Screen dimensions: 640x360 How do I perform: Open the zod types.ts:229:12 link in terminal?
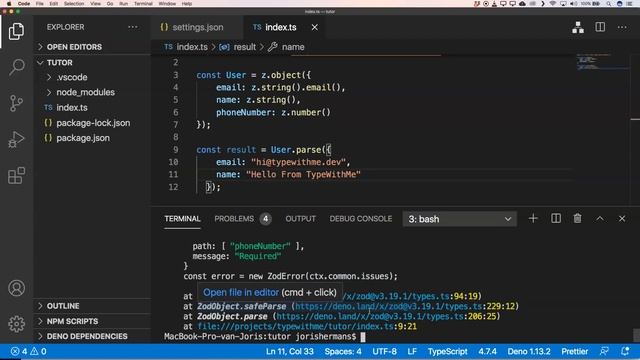[405, 306]
